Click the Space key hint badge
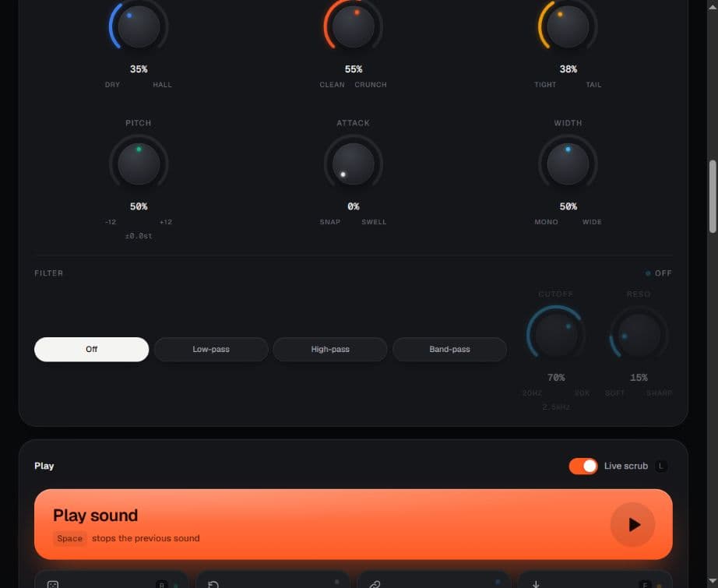The width and height of the screenshot is (718, 588). coord(70,538)
